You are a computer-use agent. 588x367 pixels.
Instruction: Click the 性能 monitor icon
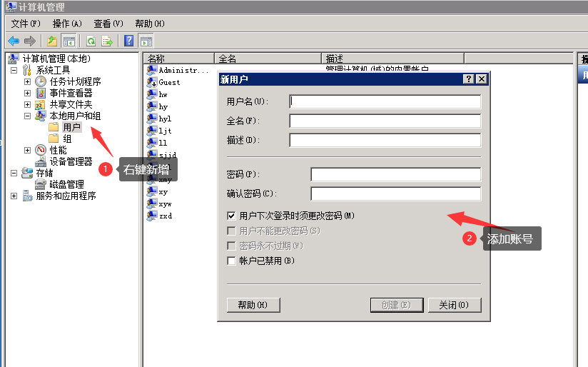click(x=41, y=150)
